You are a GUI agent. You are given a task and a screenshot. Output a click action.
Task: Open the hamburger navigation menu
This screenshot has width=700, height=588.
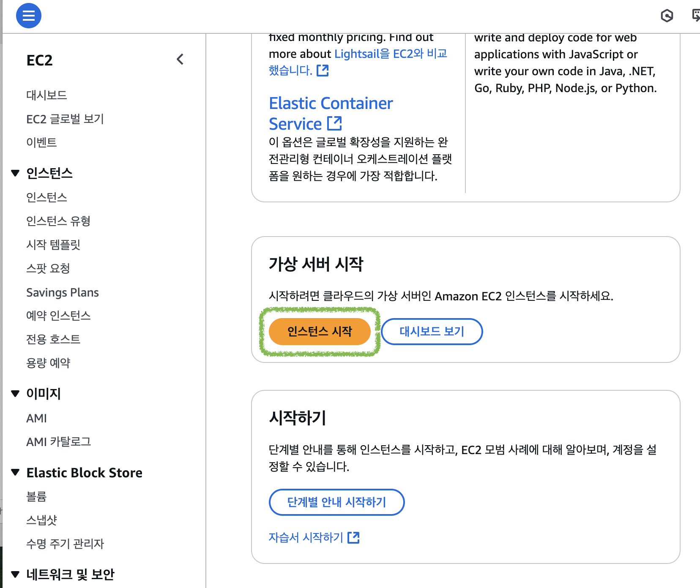(x=28, y=16)
